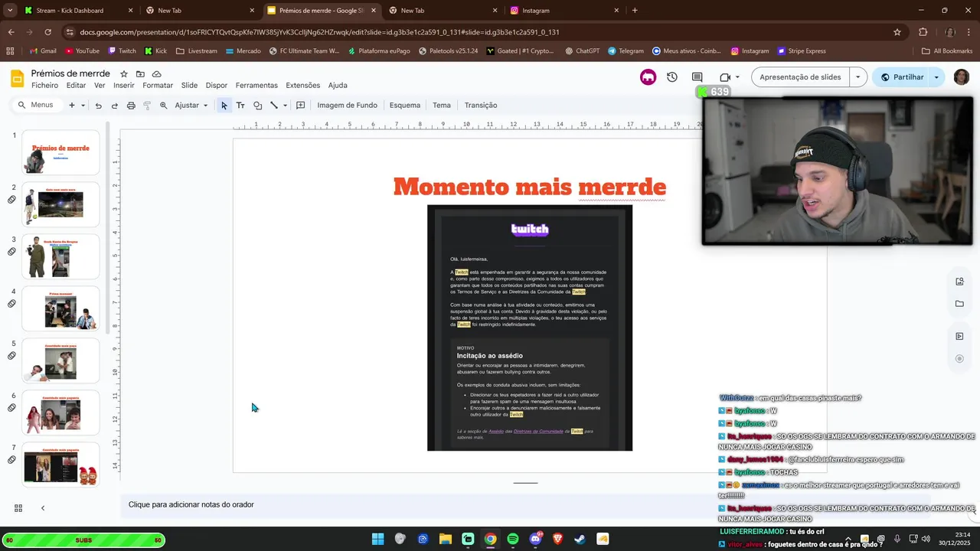Open the Ajuda menu
980x551 pixels.
[338, 85]
